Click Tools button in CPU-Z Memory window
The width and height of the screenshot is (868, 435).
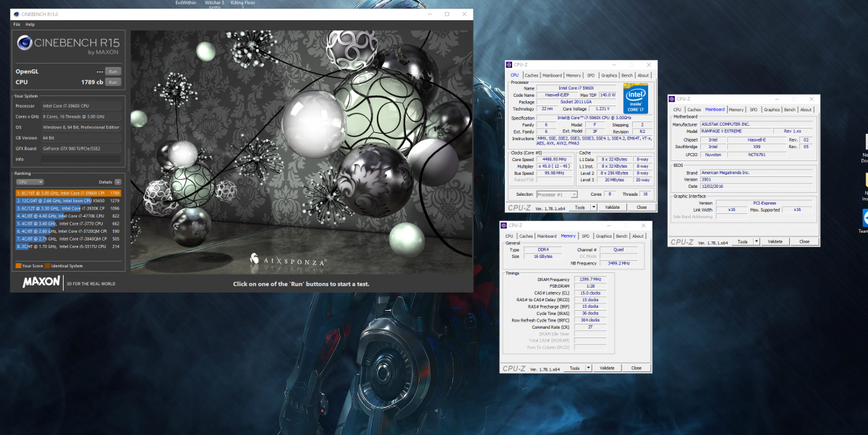coord(574,368)
